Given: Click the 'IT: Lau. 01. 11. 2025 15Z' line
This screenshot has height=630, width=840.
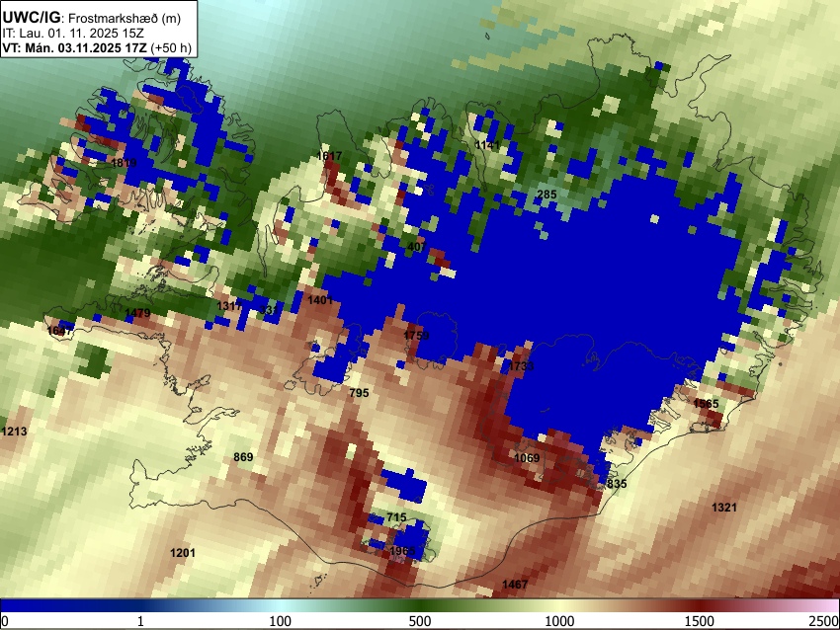Looking at the screenshot, I should pyautogui.click(x=73, y=34).
